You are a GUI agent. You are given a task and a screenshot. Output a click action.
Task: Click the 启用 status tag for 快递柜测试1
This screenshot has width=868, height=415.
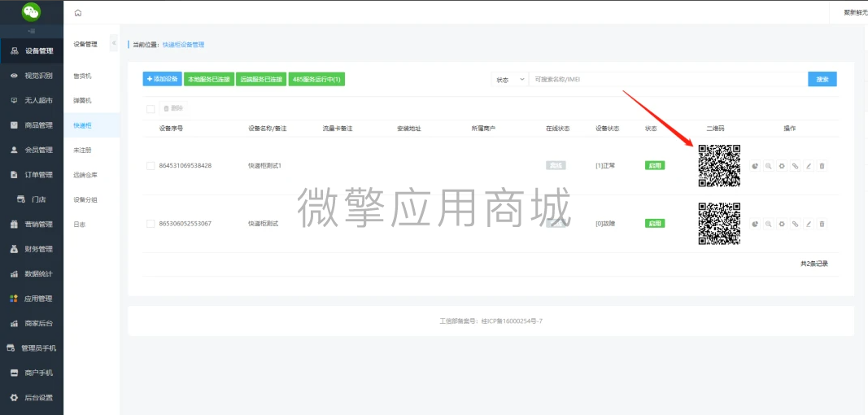coord(655,166)
